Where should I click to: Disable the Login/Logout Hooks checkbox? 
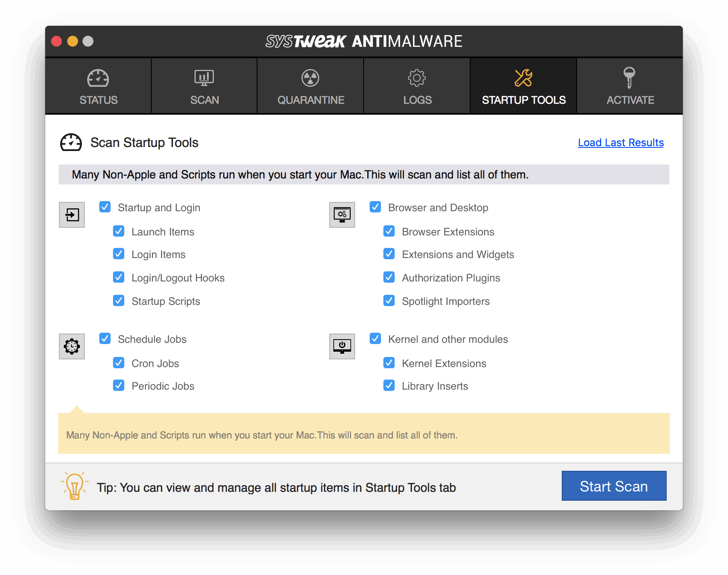point(119,277)
